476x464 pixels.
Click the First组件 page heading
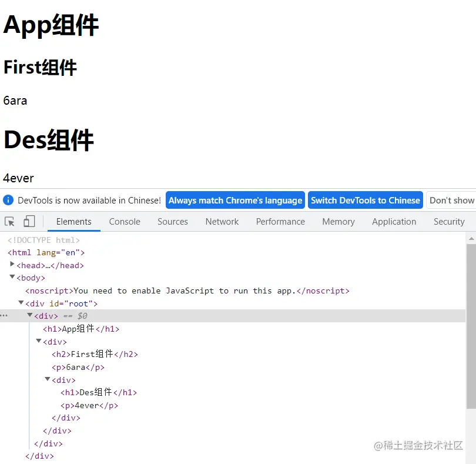[40, 67]
